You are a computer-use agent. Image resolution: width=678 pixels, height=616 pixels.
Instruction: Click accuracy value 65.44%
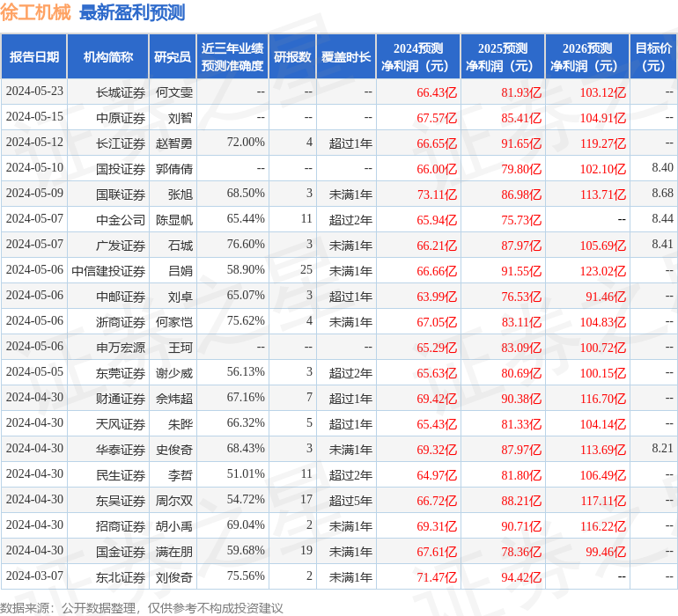point(246,219)
